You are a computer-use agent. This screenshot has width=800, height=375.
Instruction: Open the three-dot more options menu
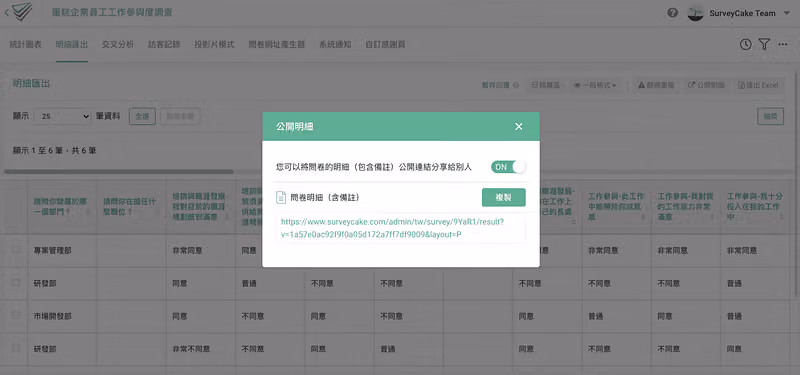point(783,44)
